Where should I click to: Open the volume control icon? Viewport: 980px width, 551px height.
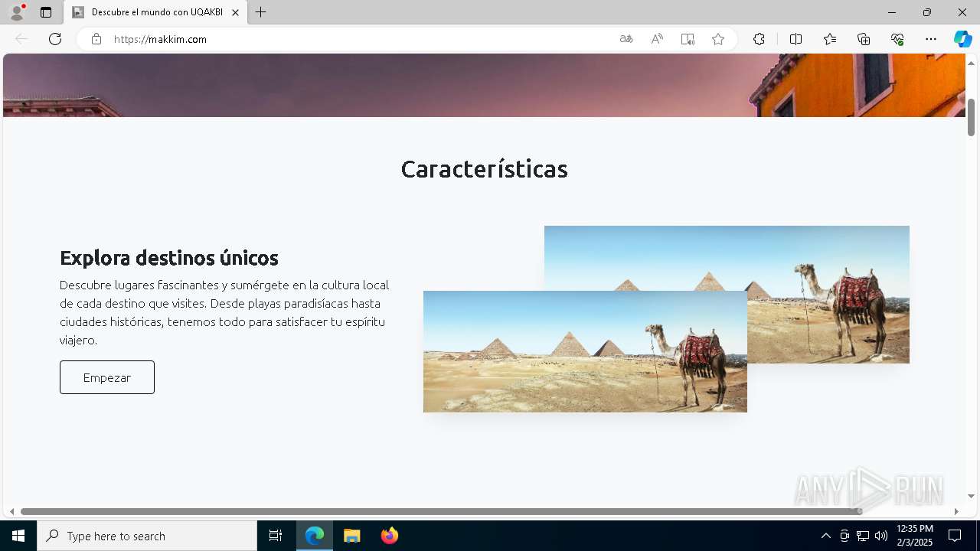[x=881, y=536]
